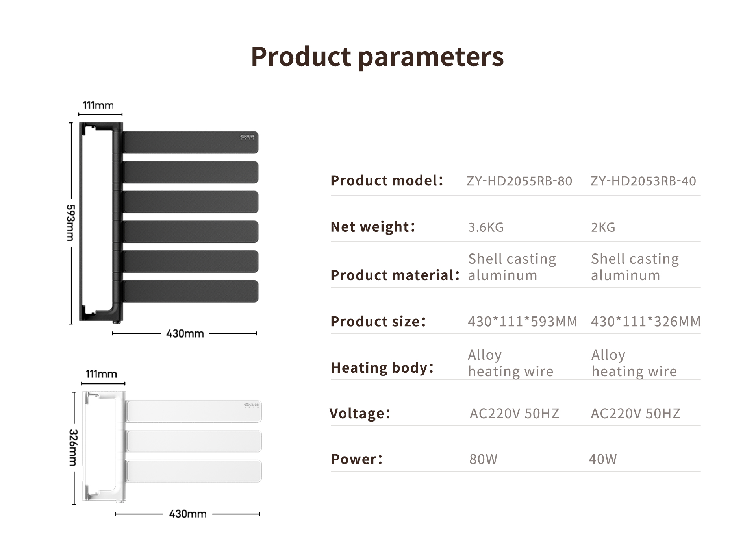Click the Voltage label

[360, 413]
